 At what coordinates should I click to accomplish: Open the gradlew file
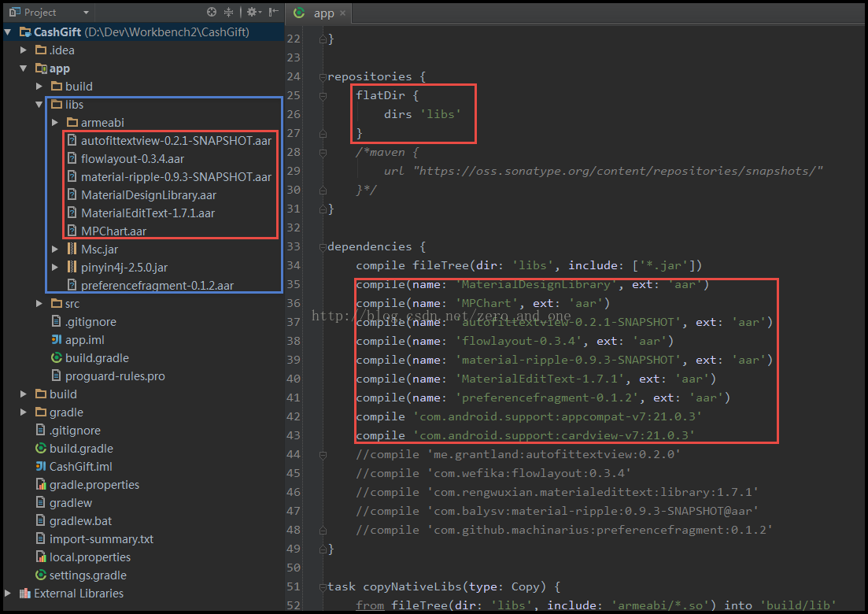pyautogui.click(x=70, y=503)
